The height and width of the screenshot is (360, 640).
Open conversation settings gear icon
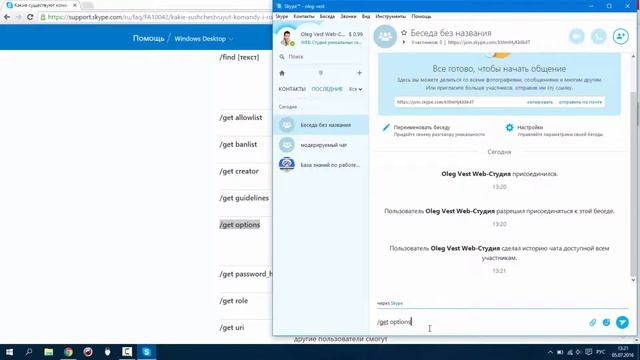pos(509,128)
